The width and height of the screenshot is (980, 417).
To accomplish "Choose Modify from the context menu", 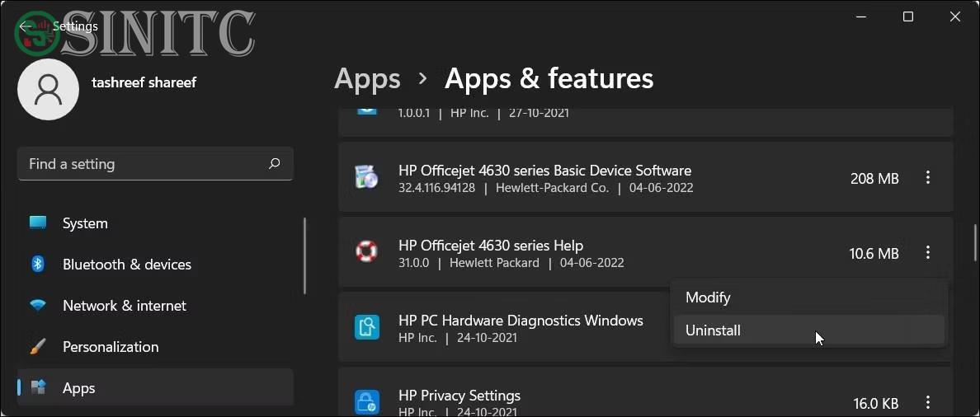I will [x=808, y=298].
